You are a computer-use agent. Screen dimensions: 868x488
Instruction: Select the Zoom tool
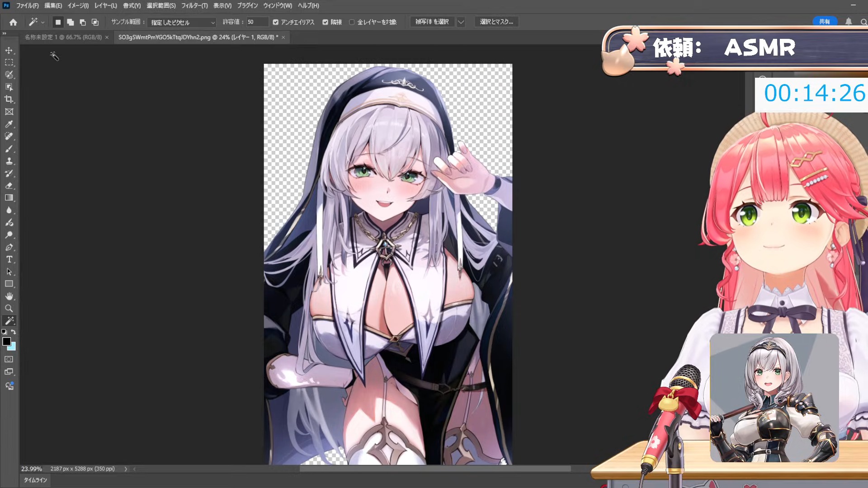9,308
